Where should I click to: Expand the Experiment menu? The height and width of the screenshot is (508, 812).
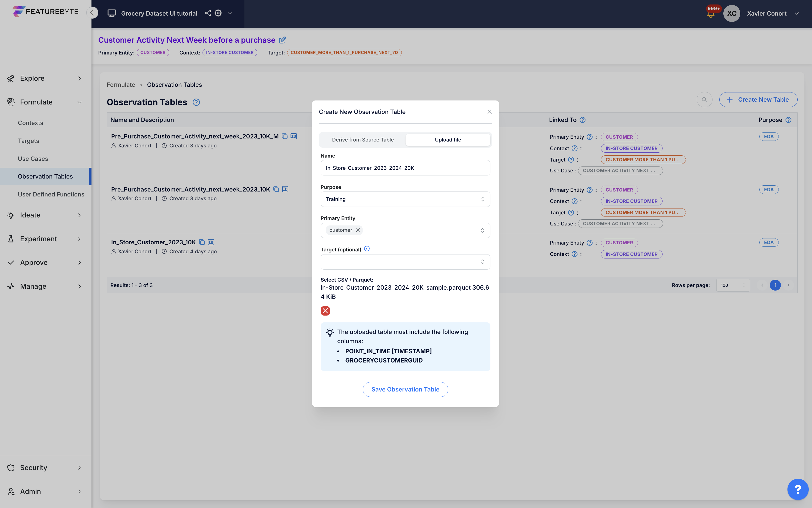[x=45, y=239]
